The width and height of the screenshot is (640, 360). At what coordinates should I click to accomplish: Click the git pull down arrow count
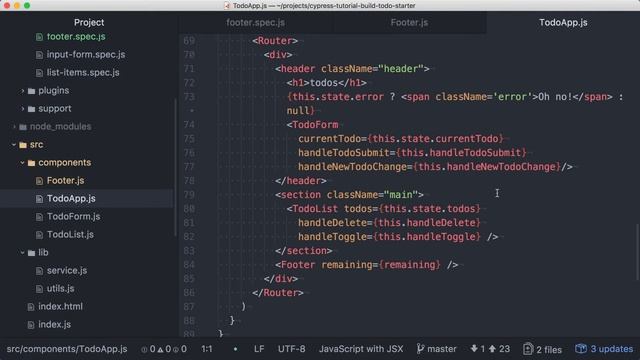coord(478,349)
